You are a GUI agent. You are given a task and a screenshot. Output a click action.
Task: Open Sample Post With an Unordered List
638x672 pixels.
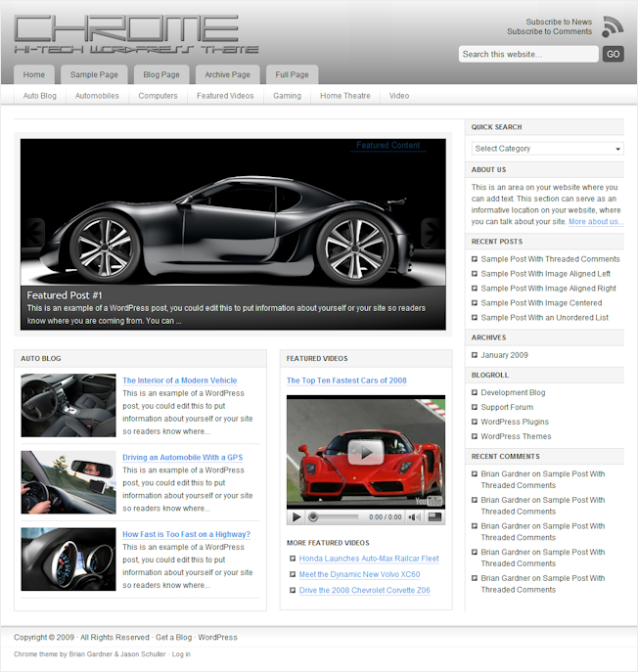[x=544, y=317]
